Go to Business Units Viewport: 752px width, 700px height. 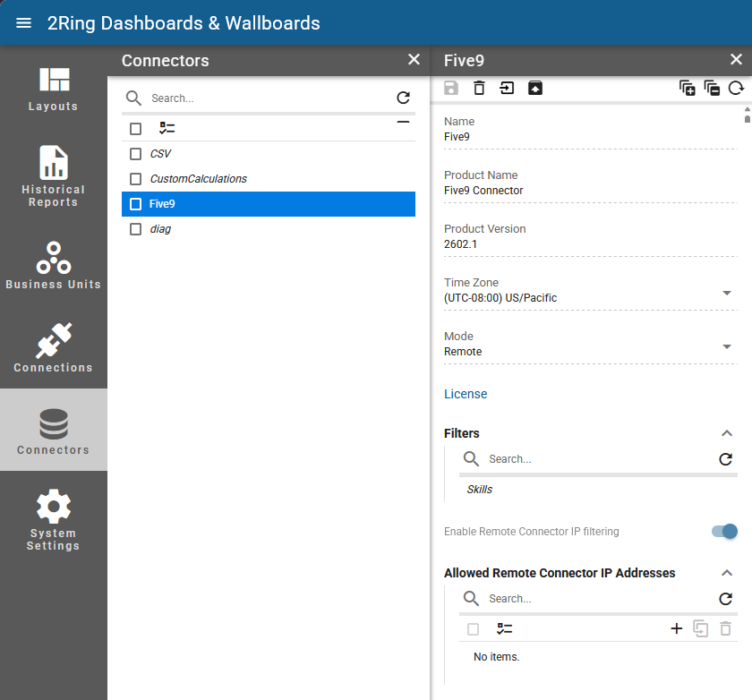click(x=53, y=265)
